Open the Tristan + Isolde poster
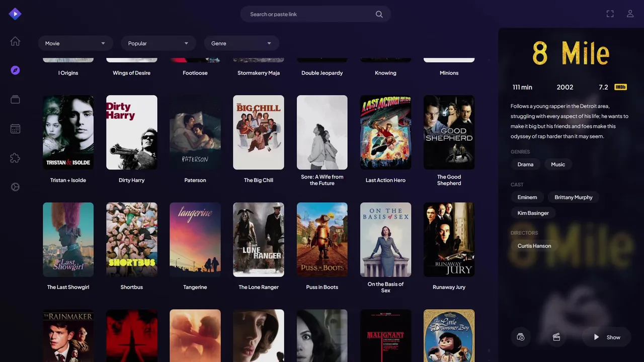 tap(68, 132)
